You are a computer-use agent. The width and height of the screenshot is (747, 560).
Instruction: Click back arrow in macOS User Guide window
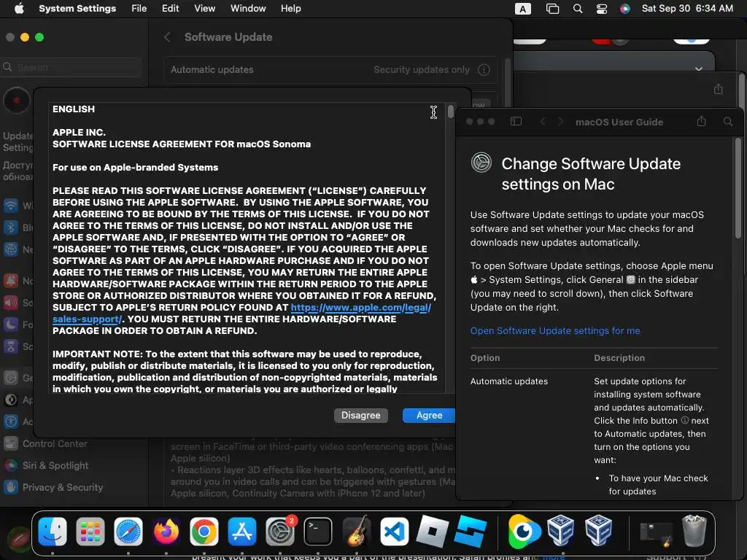coord(543,122)
